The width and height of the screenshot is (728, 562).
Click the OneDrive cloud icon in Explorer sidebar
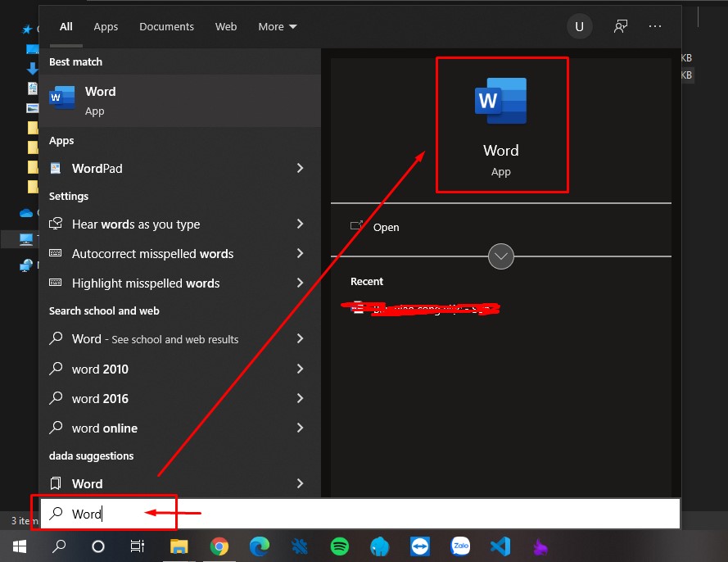26,213
